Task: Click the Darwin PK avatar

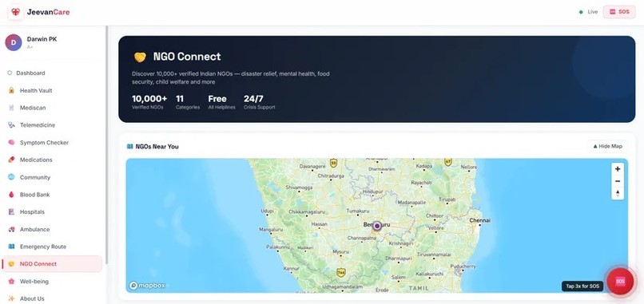Action: click(14, 42)
